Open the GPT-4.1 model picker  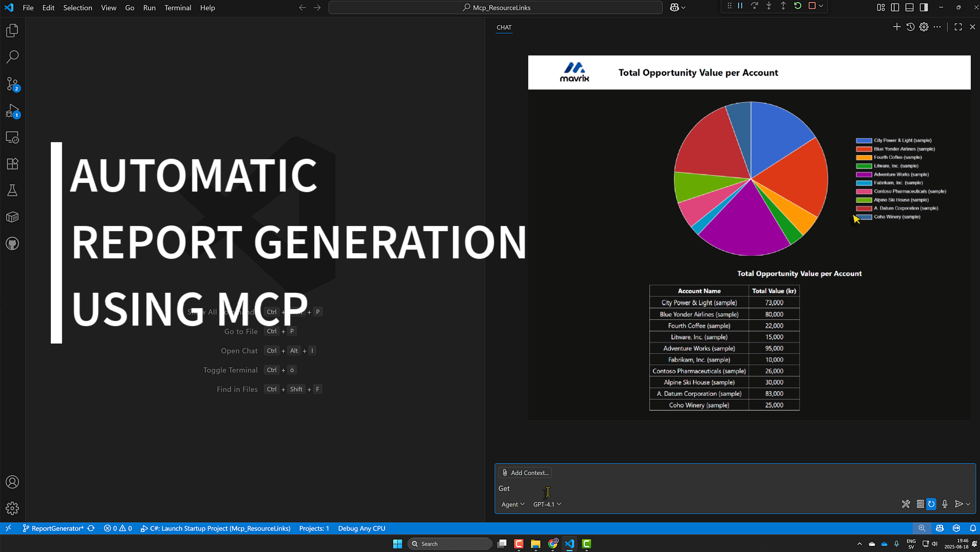(x=547, y=504)
